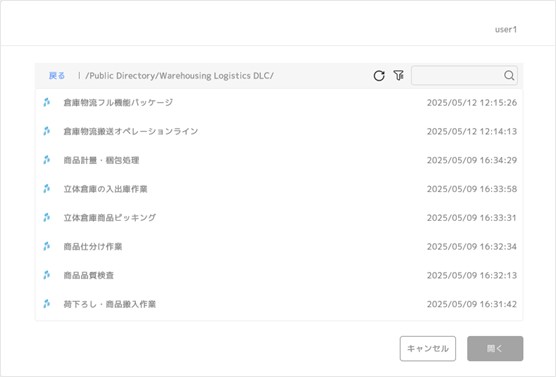
Task: Click the timestamp 2025/05/09 16:32:34
Action: (472, 246)
